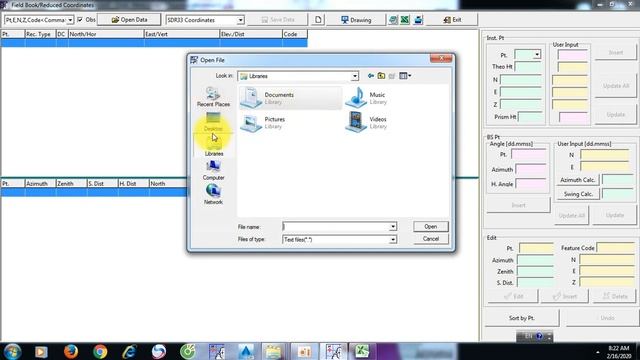
Task: Expand the File name dropdown
Action: (x=393, y=227)
